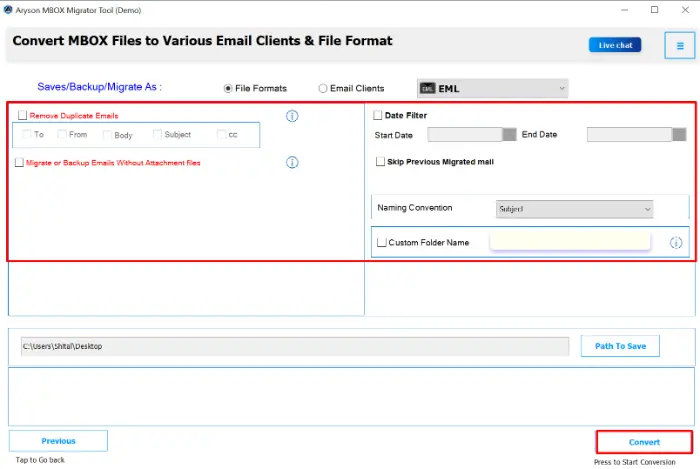The height and width of the screenshot is (469, 700).
Task: Close the Aryson MBOX Migrator window
Action: click(685, 10)
